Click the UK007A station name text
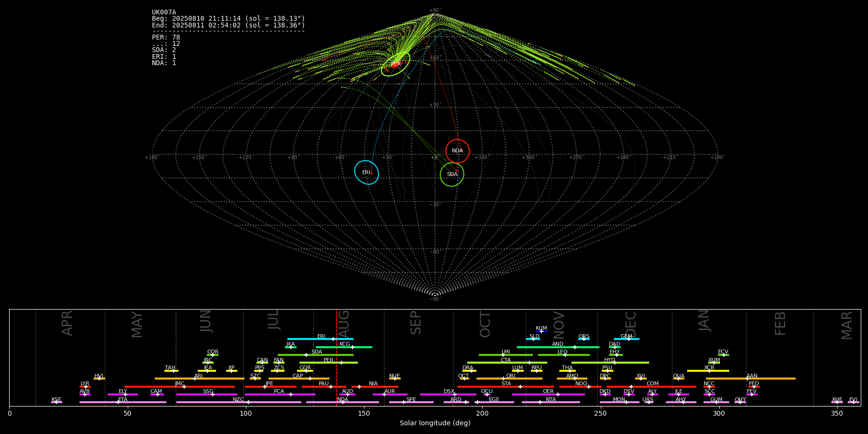This screenshot has height=434, width=868. pyautogui.click(x=164, y=13)
